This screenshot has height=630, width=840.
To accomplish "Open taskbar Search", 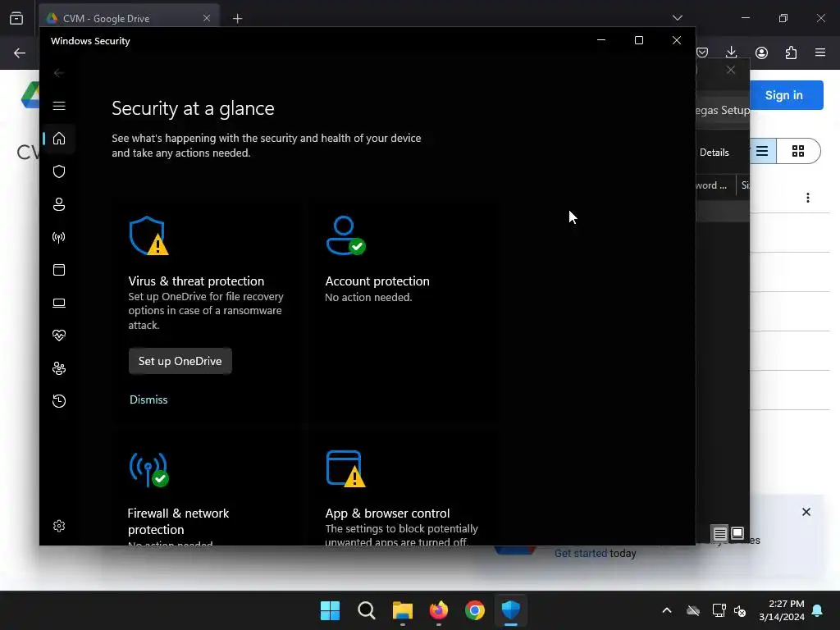I will [367, 610].
